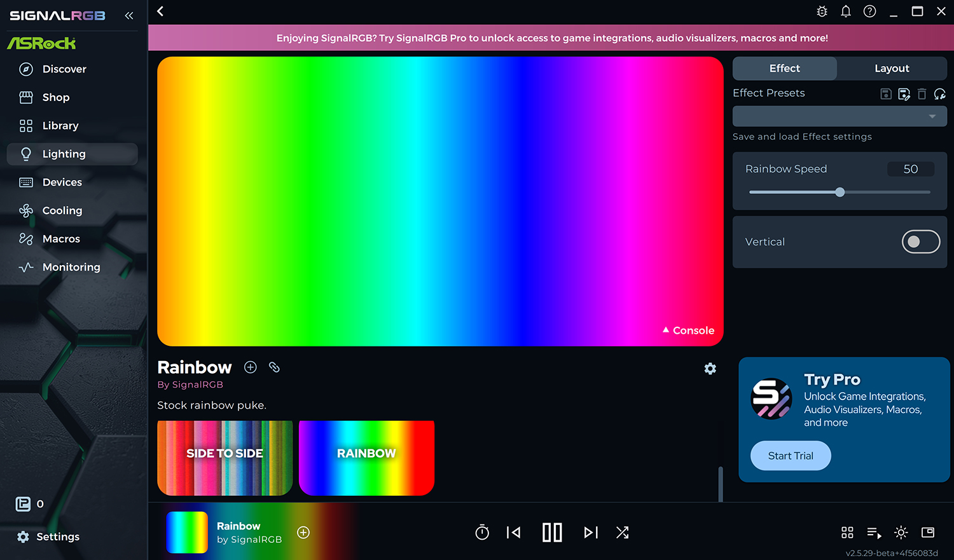
Task: Expand the Console panel
Action: (688, 331)
